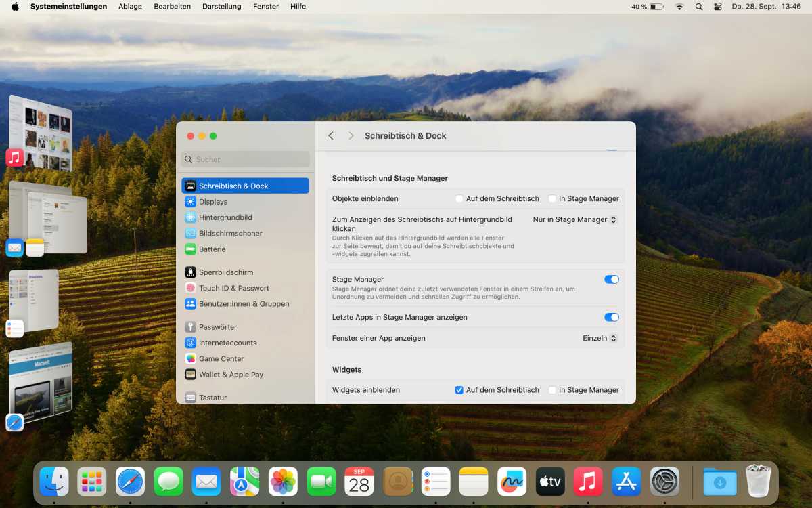Open Game Center settings
The image size is (812, 508).
point(221,358)
